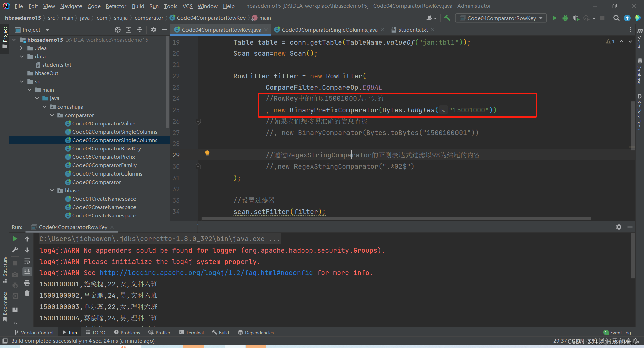Image resolution: width=644 pixels, height=348 pixels.
Task: Open Search Everywhere magnifier icon
Action: pos(616,18)
